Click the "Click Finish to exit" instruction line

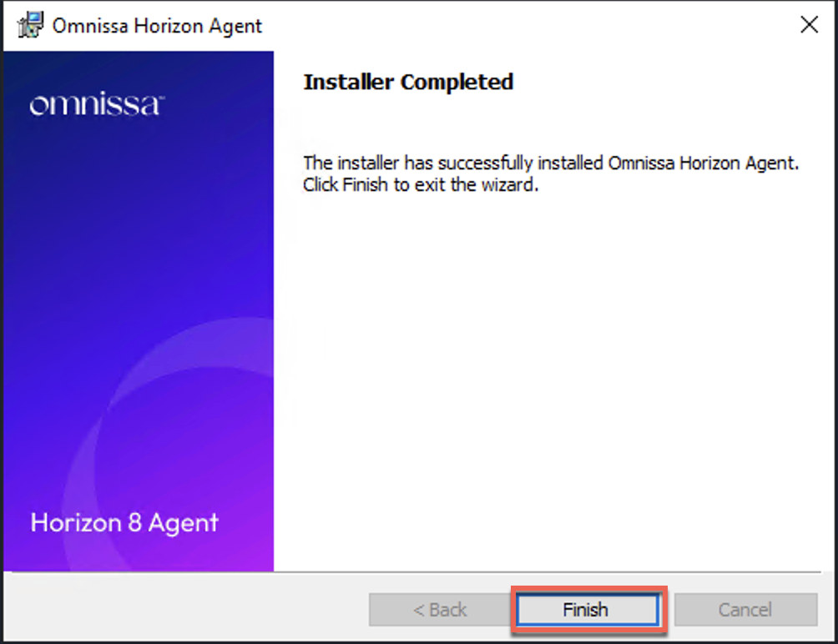pyautogui.click(x=421, y=184)
